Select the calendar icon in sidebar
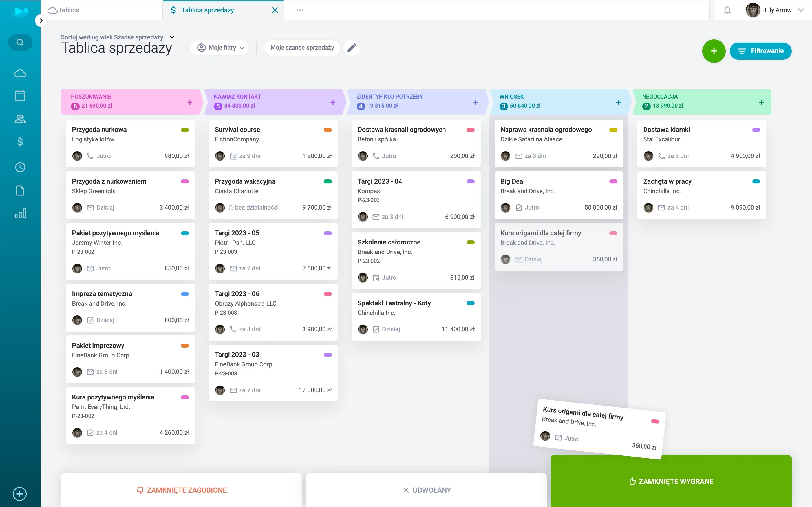The height and width of the screenshot is (507, 812). point(20,95)
